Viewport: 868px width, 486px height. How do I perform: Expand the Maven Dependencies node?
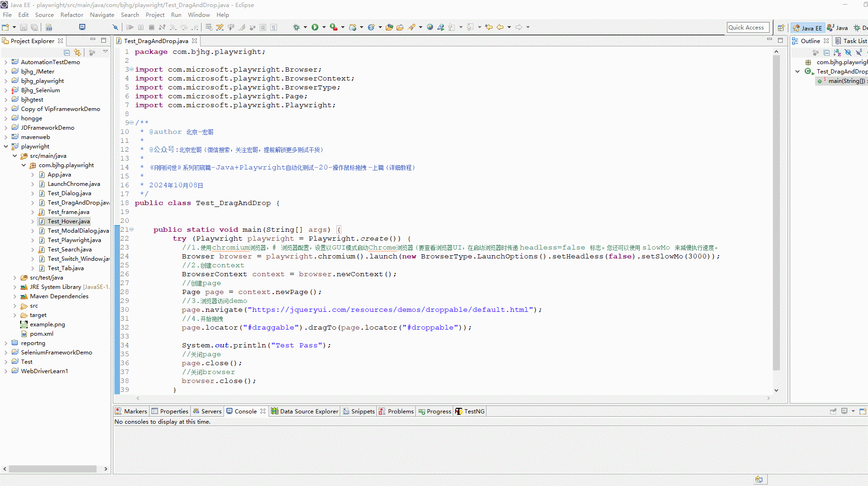pos(15,296)
